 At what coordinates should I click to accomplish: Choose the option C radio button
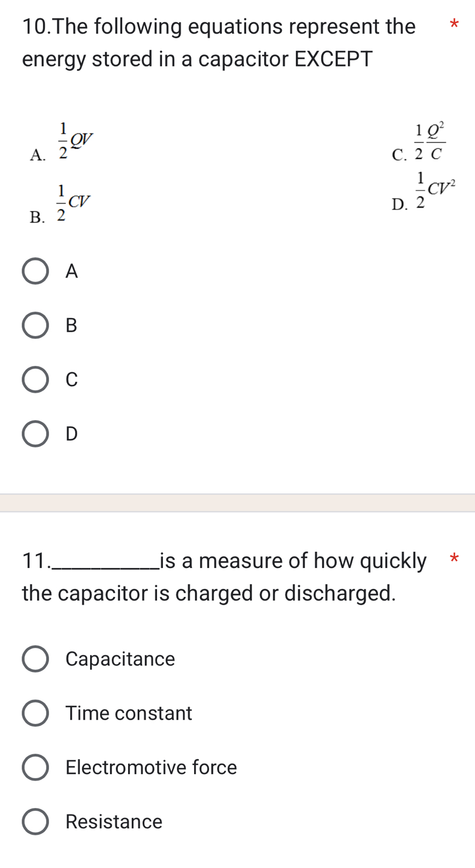click(35, 379)
